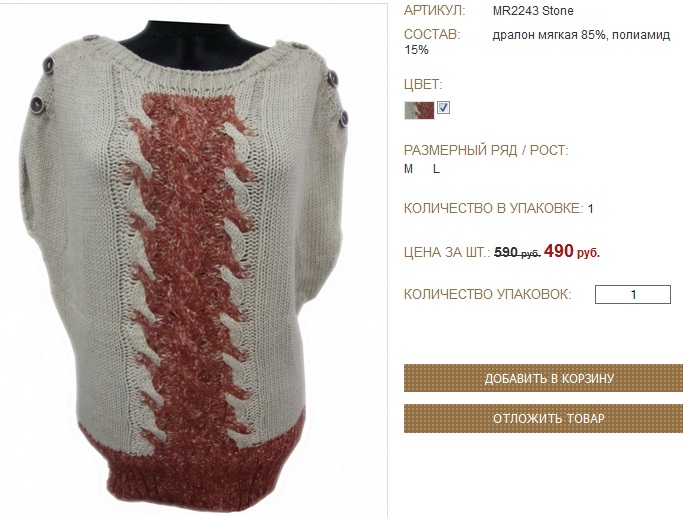Click the crossed-out price 590 руб.

click(517, 252)
